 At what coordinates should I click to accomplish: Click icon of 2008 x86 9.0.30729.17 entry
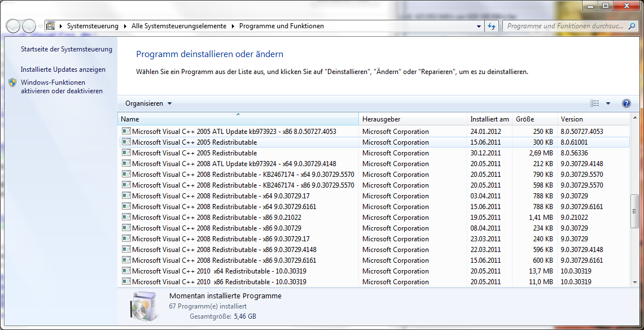click(x=126, y=239)
